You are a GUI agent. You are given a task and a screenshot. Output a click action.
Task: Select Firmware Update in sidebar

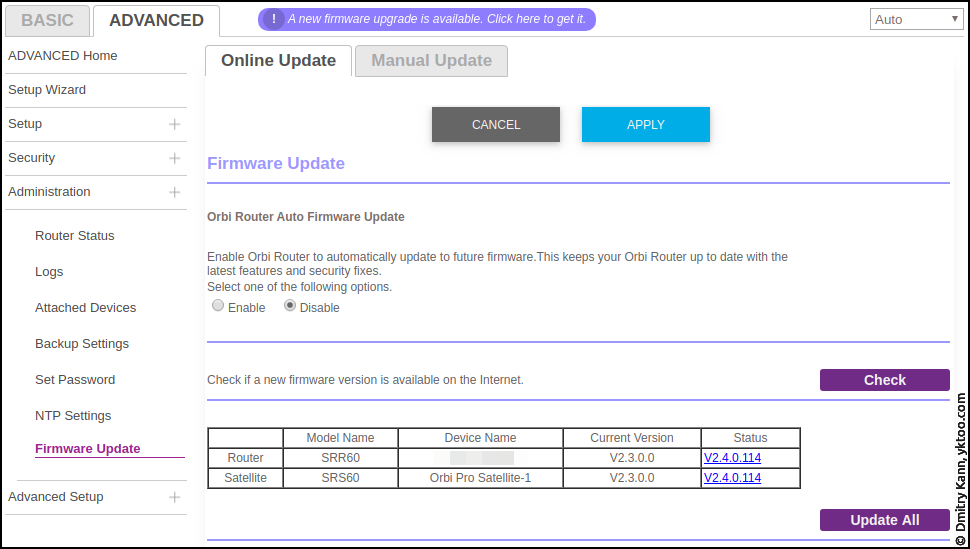88,449
